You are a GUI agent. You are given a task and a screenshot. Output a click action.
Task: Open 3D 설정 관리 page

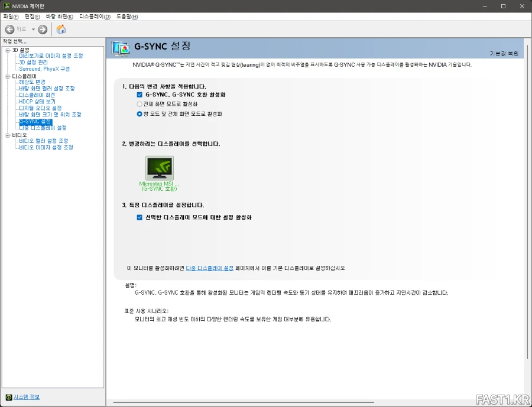(33, 63)
